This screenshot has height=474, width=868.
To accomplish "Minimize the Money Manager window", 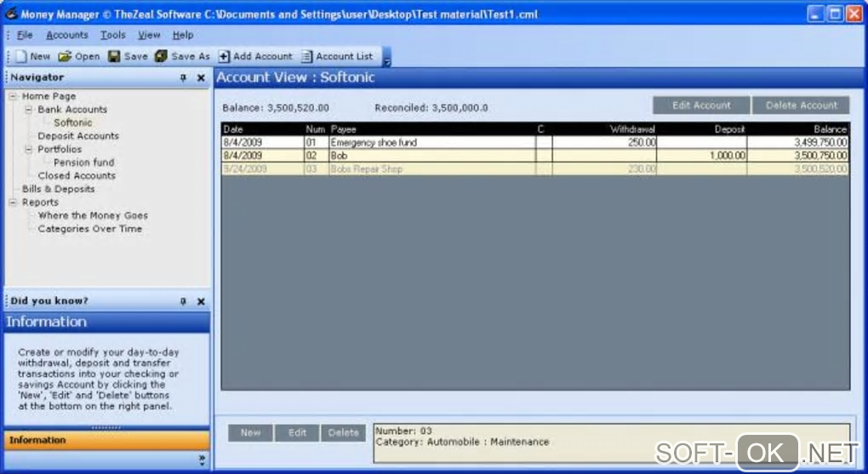I will [815, 14].
